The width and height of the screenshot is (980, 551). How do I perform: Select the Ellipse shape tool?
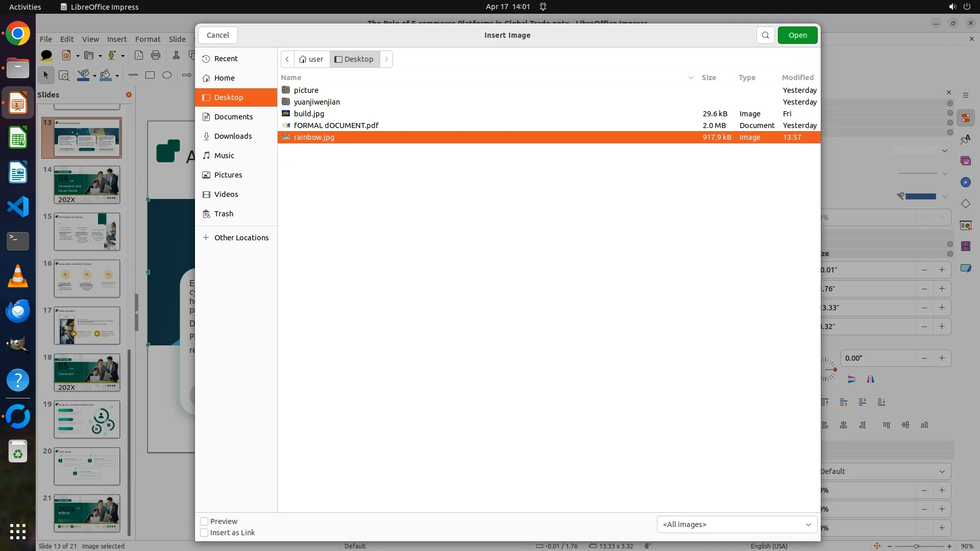167,75
